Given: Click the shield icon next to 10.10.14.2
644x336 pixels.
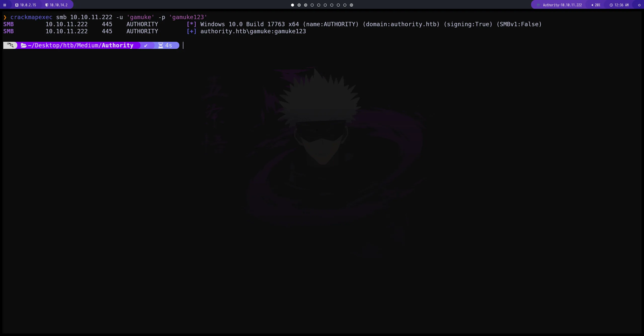Looking at the screenshot, I should (x=47, y=5).
